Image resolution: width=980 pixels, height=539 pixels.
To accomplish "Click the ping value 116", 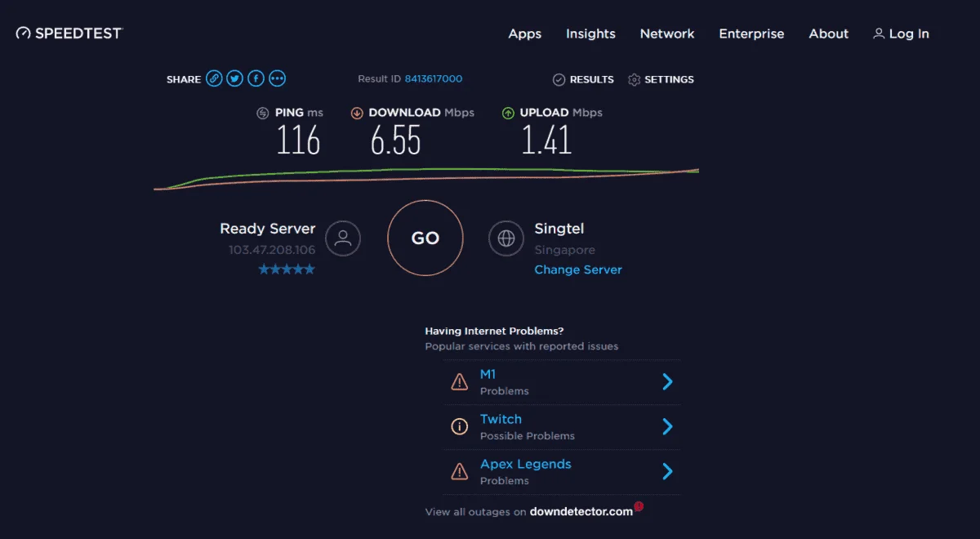I will (298, 140).
